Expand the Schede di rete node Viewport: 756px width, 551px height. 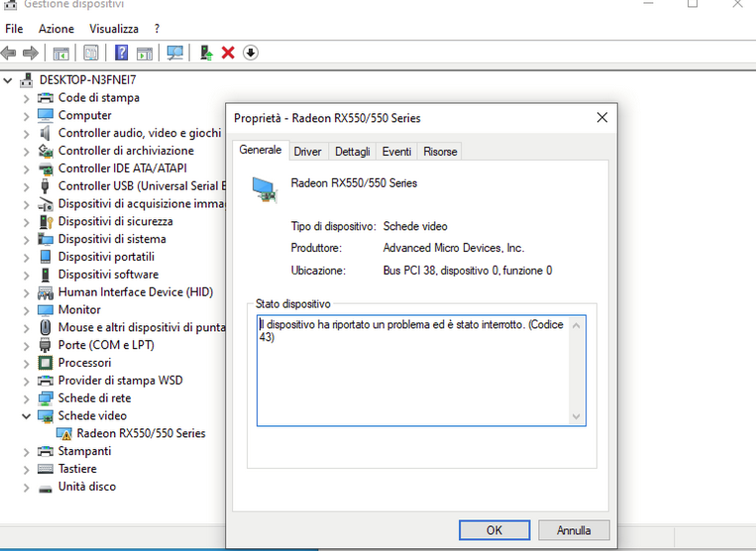26,398
